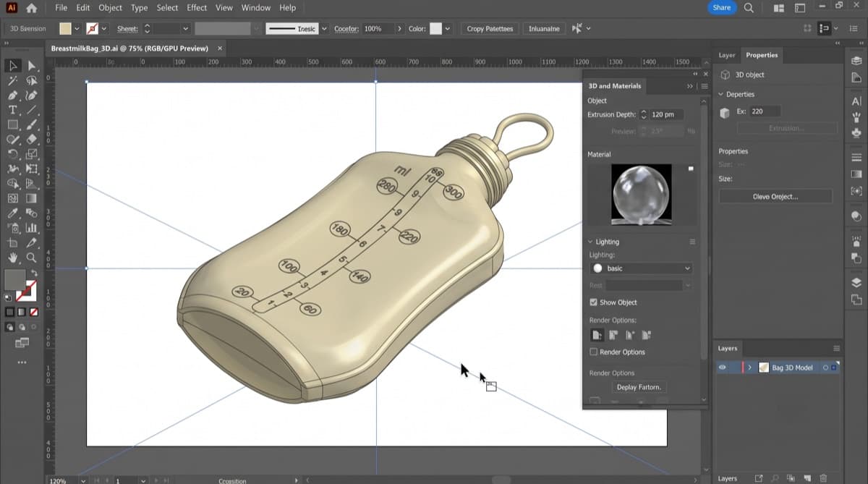
Task: Click the Inluanalne button
Action: (544, 29)
